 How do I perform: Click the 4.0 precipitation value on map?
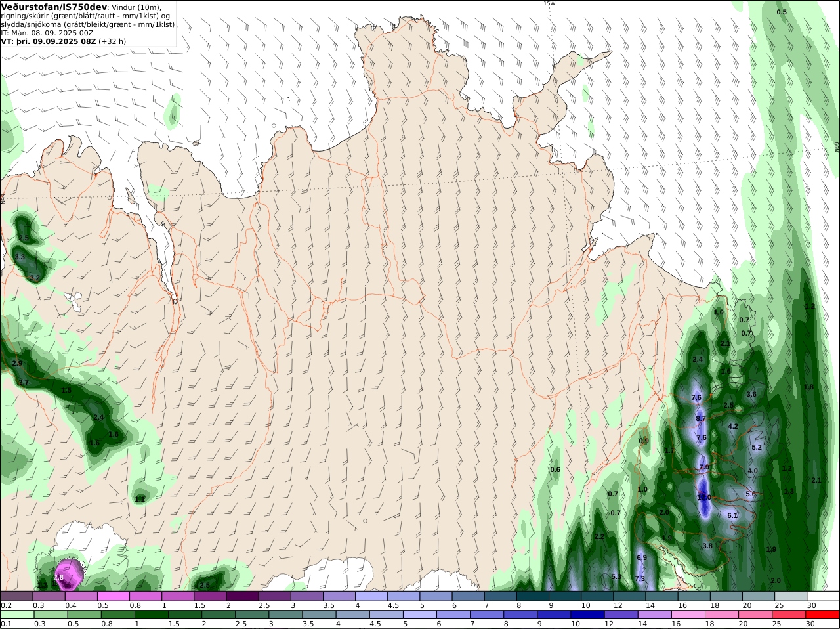click(753, 471)
